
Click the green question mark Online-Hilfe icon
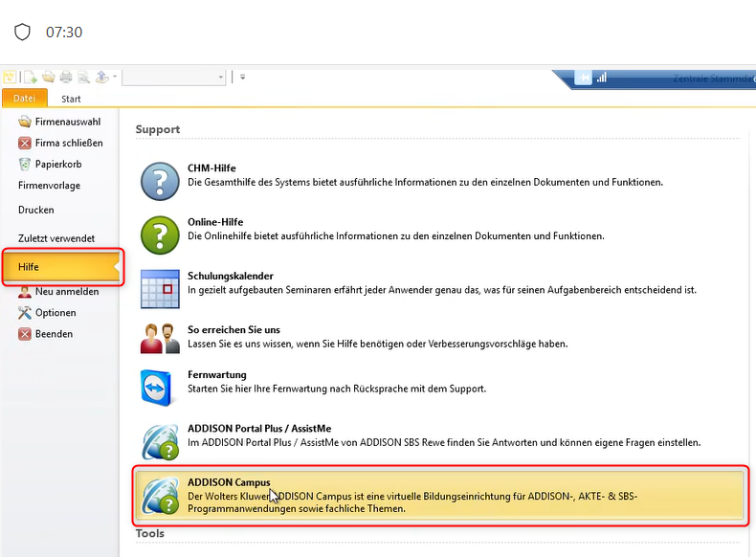160,234
